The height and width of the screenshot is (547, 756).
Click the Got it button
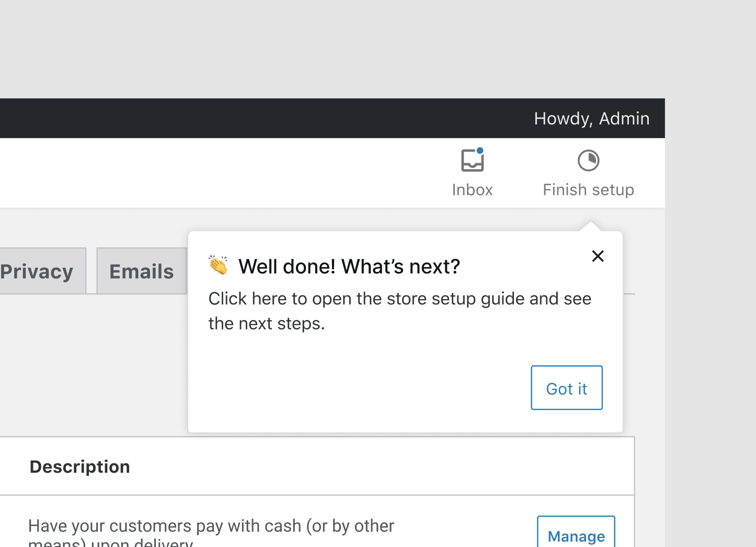point(567,388)
